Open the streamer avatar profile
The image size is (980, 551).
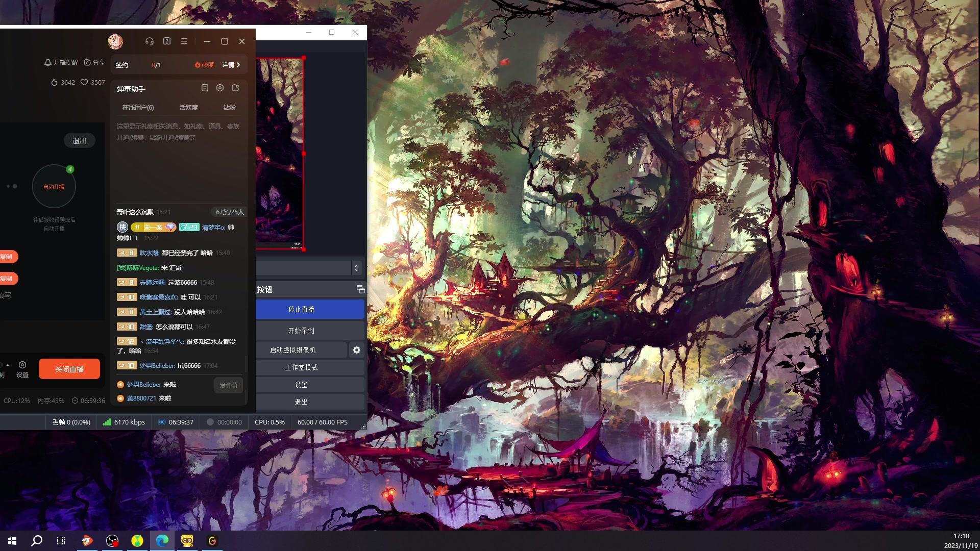(x=115, y=41)
